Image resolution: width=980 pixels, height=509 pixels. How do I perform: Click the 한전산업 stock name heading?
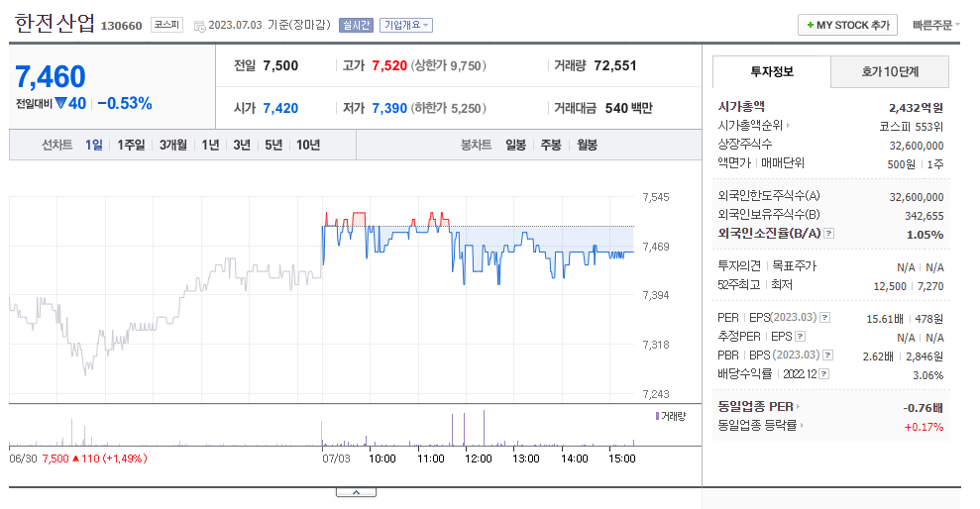[55, 23]
